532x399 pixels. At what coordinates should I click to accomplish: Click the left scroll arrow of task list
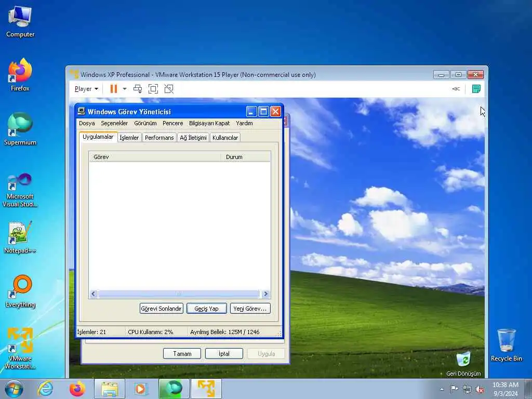click(x=94, y=294)
